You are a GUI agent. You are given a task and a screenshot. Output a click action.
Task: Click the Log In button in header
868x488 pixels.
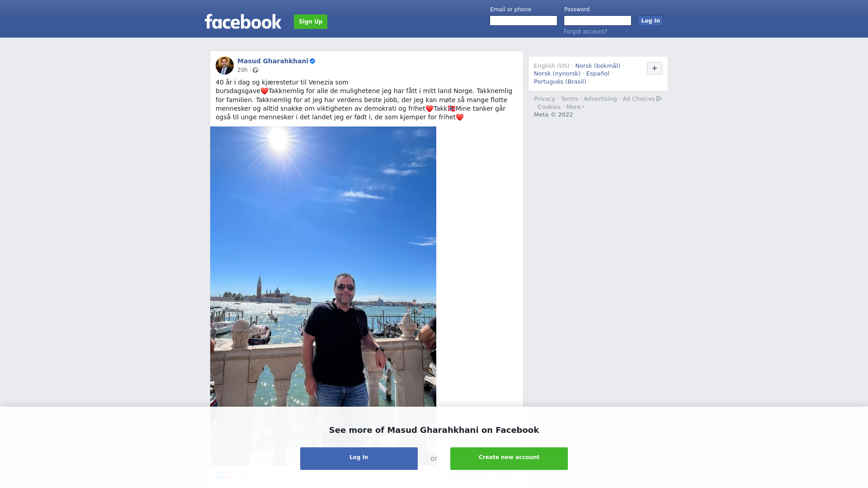click(x=651, y=21)
